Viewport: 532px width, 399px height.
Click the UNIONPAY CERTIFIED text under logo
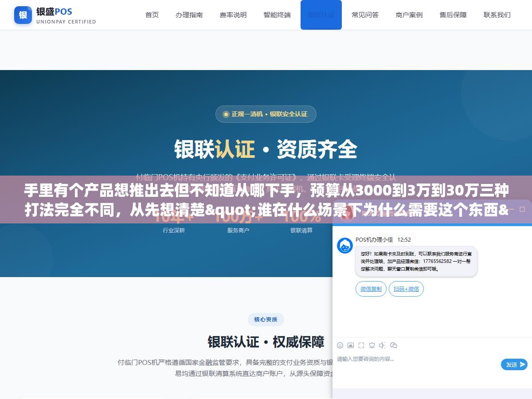[x=66, y=21]
